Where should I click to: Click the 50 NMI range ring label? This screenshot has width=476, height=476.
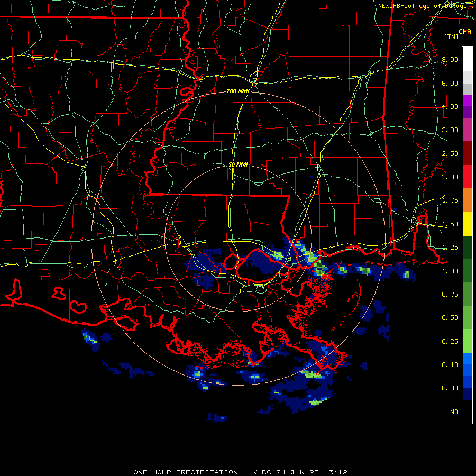[238, 164]
